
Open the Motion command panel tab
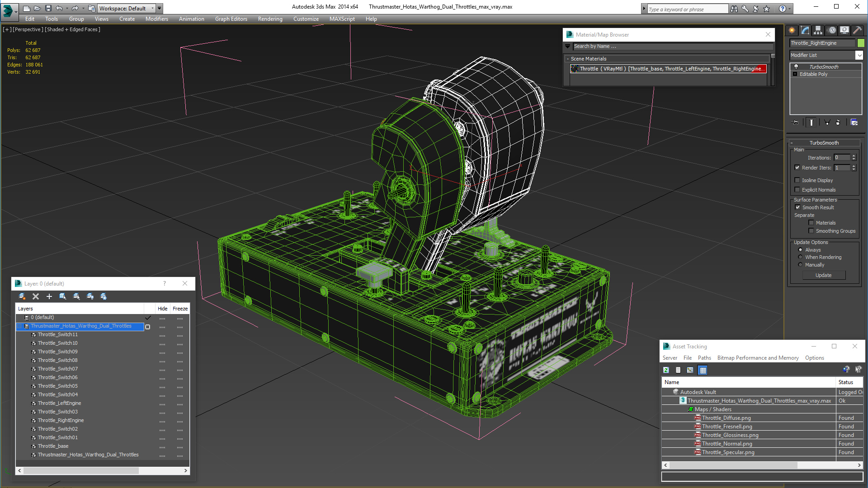(x=832, y=30)
